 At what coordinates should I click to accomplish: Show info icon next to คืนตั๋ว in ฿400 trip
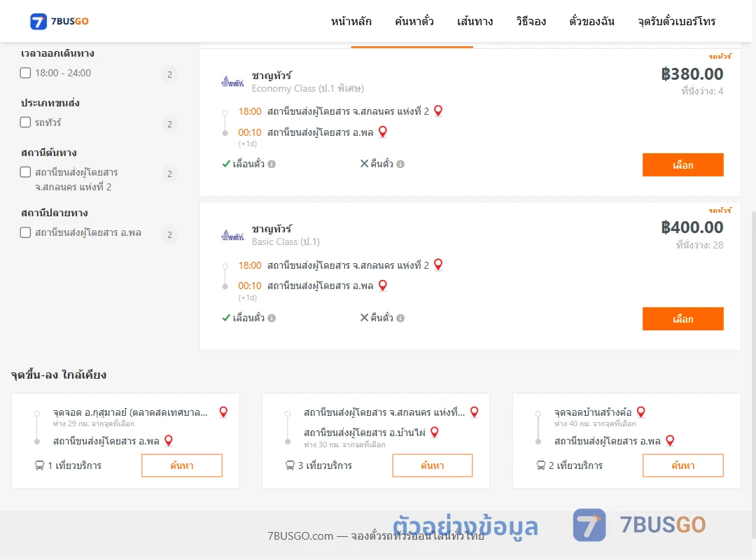[400, 318]
